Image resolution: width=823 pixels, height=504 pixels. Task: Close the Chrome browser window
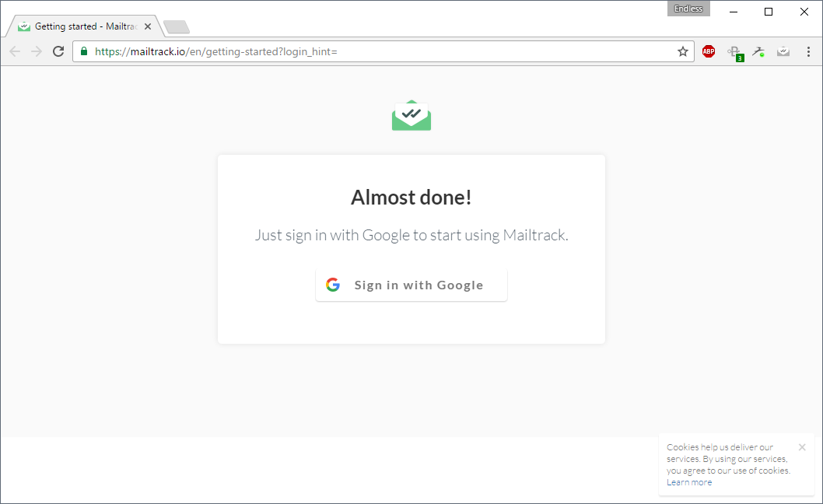(x=804, y=12)
